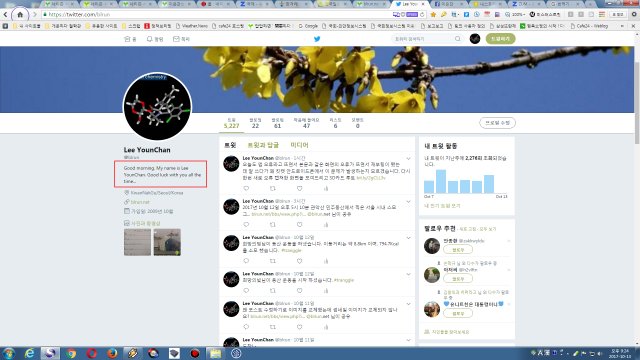The image size is (640, 360).
Task: Like the first tweet with bit.ly link
Action: pos(300,189)
